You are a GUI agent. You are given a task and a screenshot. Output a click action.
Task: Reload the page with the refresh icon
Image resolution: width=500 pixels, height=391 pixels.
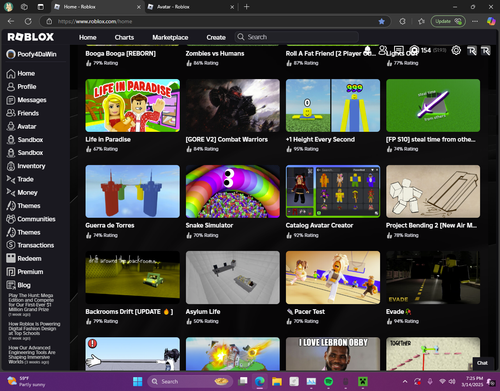coord(28,21)
